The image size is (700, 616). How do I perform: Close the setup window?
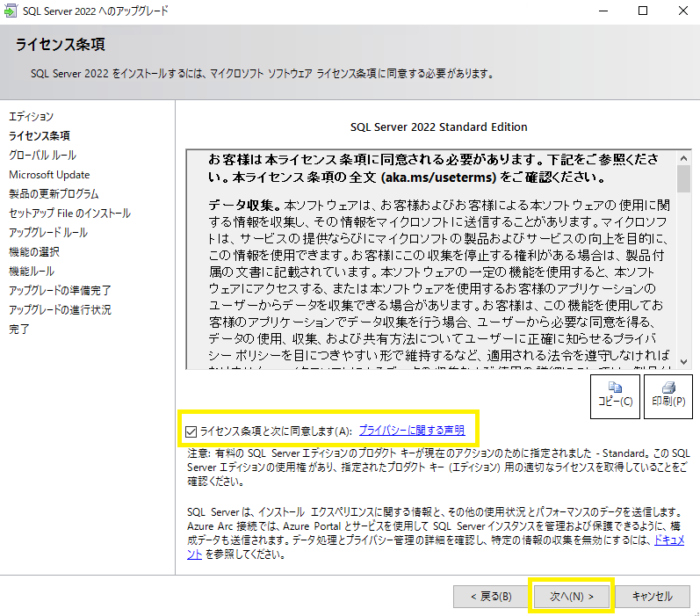click(682, 11)
